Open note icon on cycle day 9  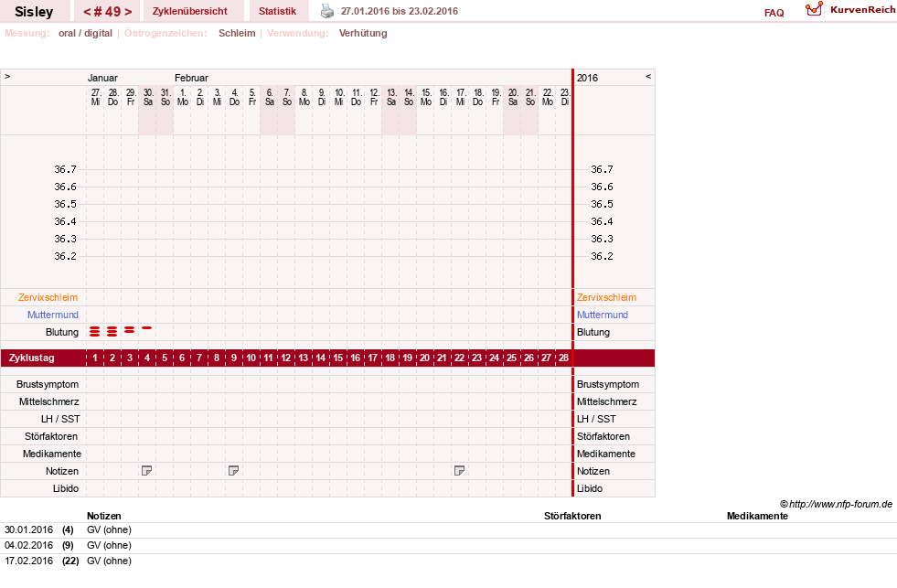coord(233,471)
